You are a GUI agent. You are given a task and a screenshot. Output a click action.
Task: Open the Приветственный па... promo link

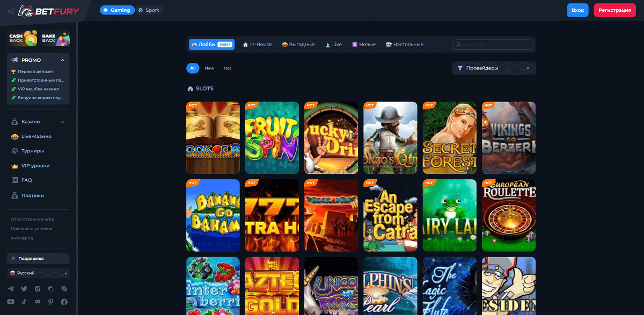[x=37, y=80]
